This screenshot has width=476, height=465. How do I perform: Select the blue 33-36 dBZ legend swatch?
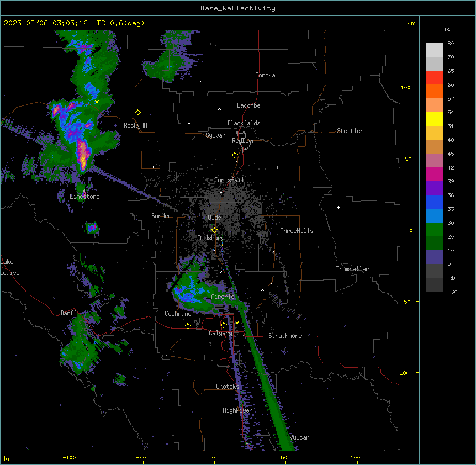click(434, 202)
